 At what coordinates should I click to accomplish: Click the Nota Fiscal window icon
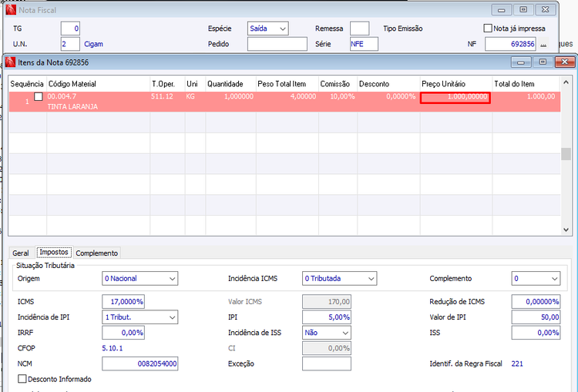click(11, 10)
